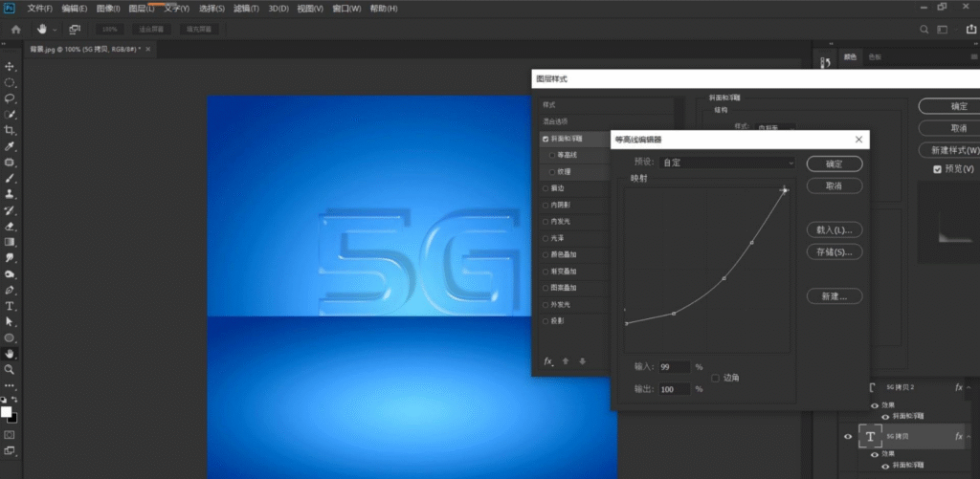Check the Corner (边角) checkbox
Image resolution: width=980 pixels, height=479 pixels.
click(716, 378)
